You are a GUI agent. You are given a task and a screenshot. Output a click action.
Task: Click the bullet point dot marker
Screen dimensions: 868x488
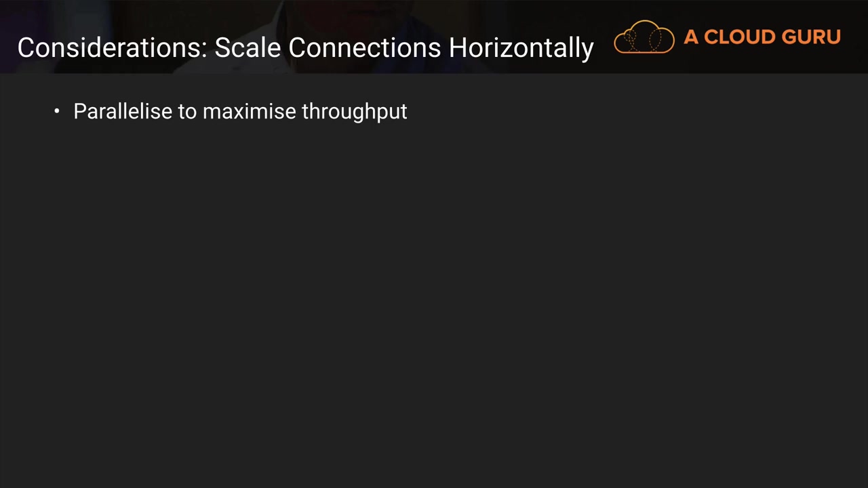(x=57, y=111)
